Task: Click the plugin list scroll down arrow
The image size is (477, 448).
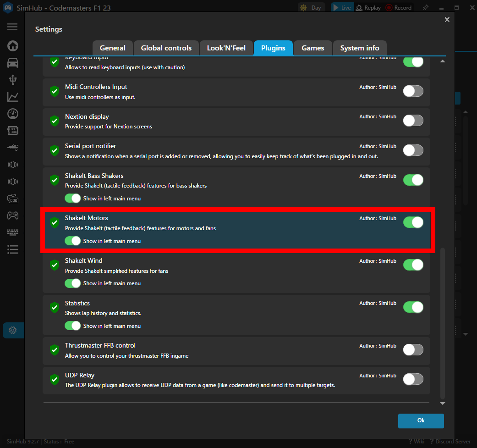Action: 443,404
